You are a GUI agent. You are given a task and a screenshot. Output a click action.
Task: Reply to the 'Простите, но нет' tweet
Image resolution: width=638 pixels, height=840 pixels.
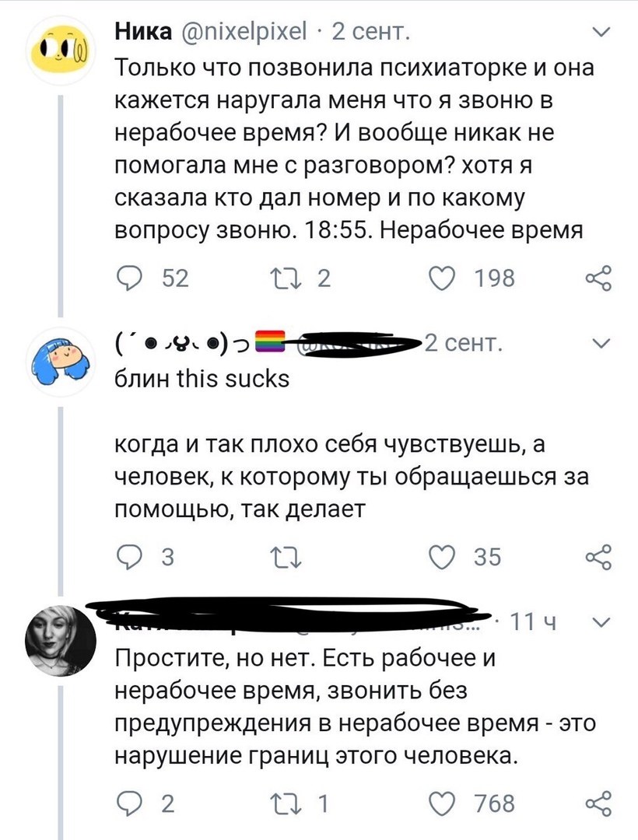[x=128, y=803]
